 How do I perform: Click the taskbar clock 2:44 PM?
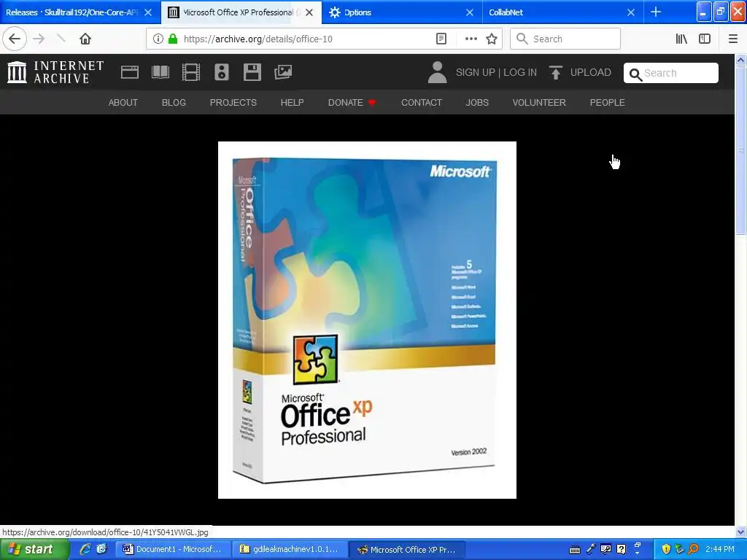[720, 549]
